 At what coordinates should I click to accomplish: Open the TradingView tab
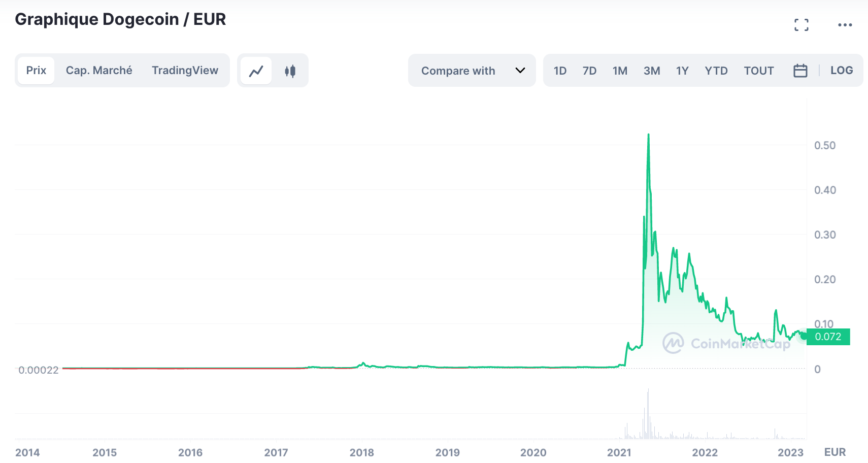tap(185, 71)
